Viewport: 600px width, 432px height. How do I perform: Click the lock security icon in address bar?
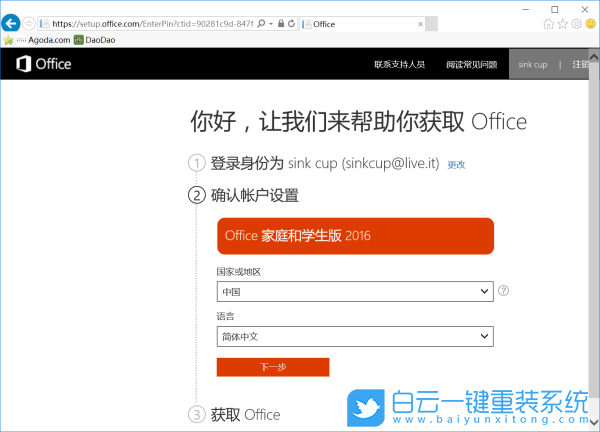pos(281,24)
